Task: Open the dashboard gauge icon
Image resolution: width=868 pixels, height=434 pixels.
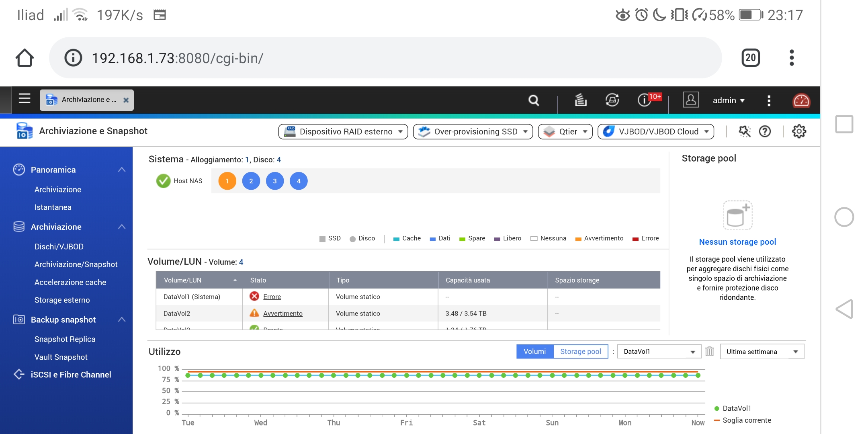Action: click(x=801, y=100)
